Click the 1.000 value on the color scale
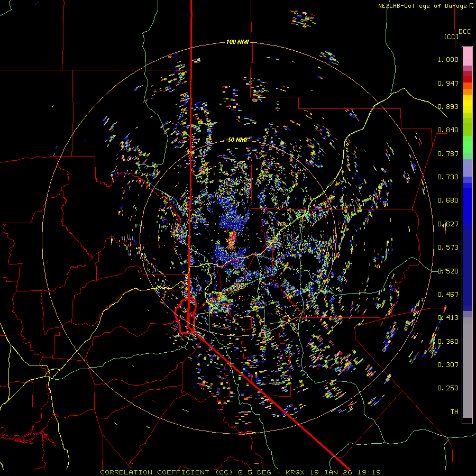This screenshot has width=476, height=476. (x=448, y=59)
